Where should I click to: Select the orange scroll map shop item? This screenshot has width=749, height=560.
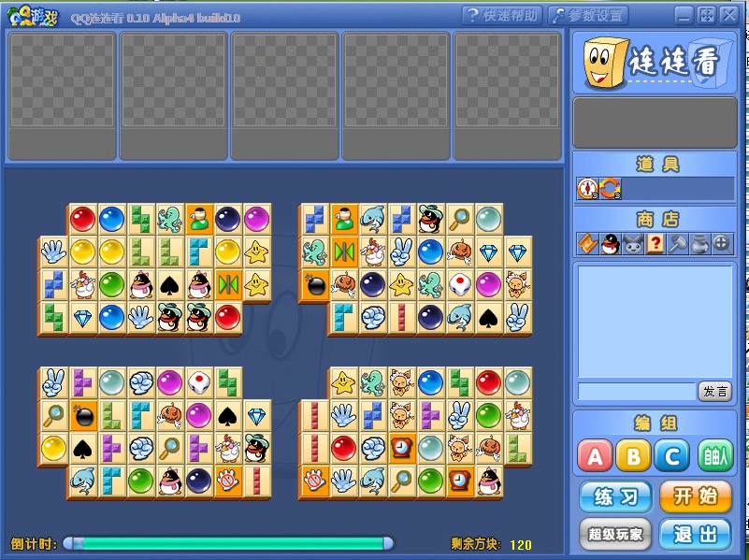pos(587,244)
